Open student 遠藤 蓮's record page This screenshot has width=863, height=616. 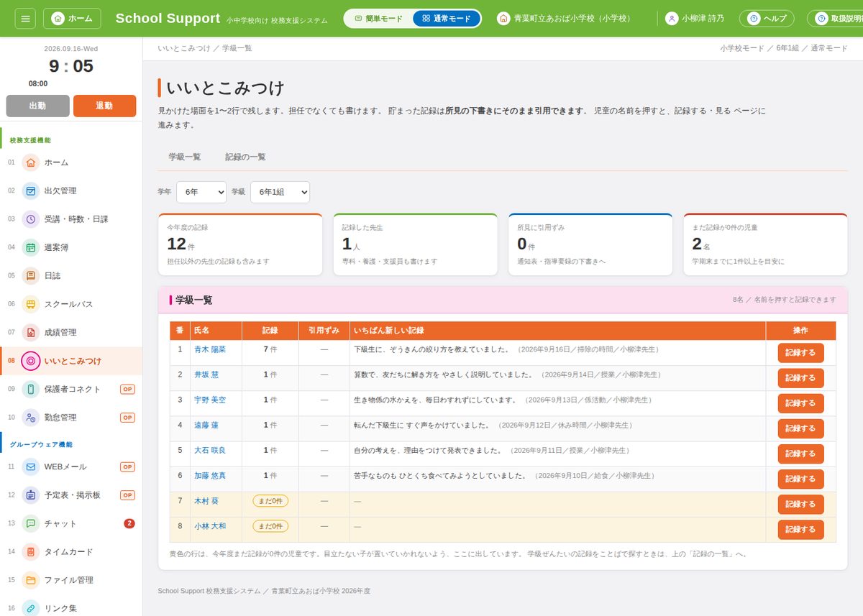click(206, 425)
